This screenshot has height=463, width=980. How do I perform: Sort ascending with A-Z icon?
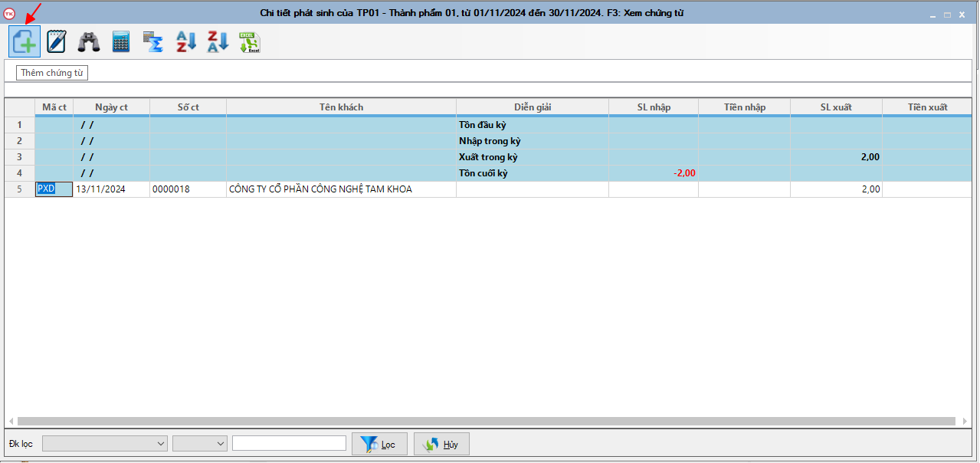[x=186, y=42]
